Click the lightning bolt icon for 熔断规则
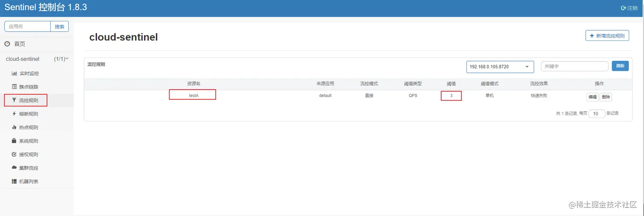Viewport: 644px width, 216px height. tap(14, 114)
